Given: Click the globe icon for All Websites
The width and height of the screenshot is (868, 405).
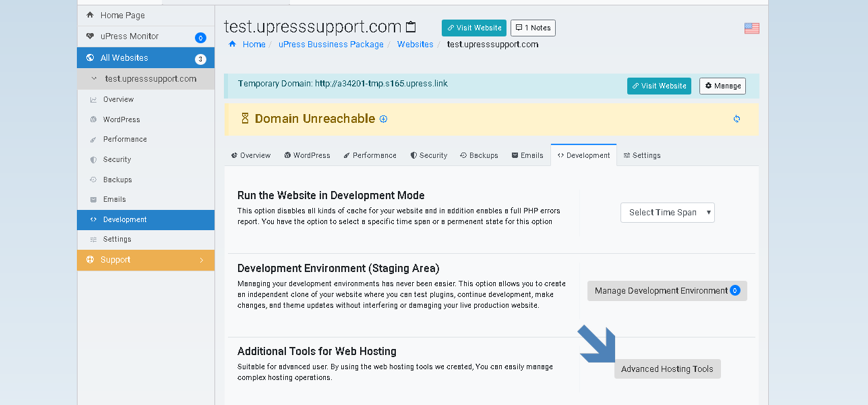Looking at the screenshot, I should (x=90, y=58).
